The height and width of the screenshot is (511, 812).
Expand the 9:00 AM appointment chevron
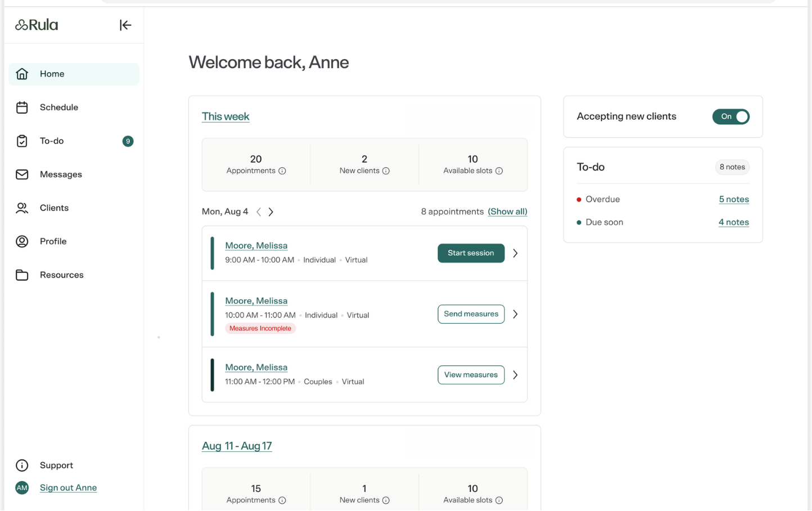(515, 253)
